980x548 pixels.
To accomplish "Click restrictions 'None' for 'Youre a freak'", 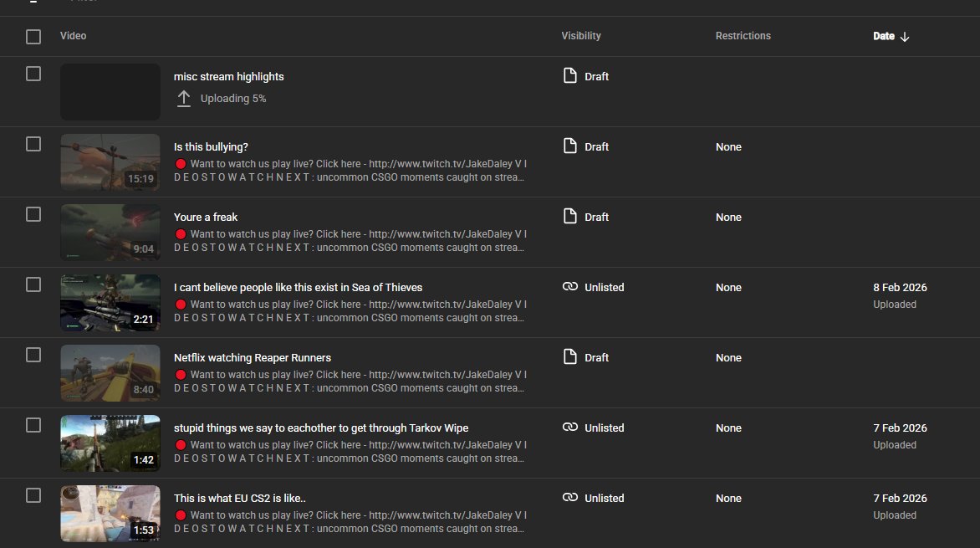I will tap(729, 217).
